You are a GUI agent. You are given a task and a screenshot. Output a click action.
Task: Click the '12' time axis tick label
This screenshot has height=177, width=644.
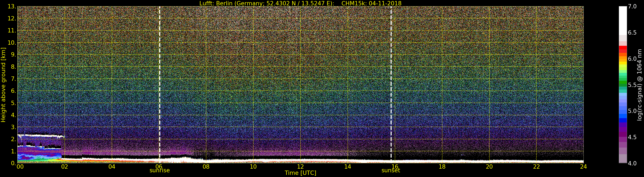300,167
